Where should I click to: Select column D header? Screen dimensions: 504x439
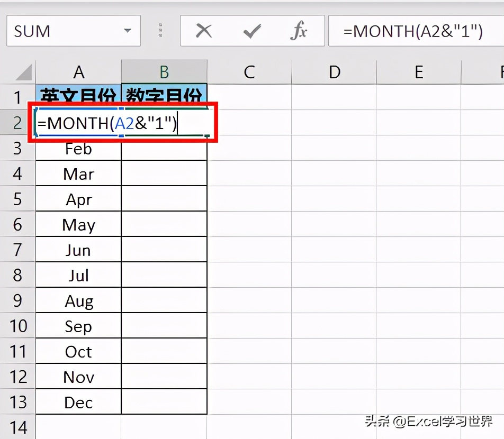(x=334, y=72)
